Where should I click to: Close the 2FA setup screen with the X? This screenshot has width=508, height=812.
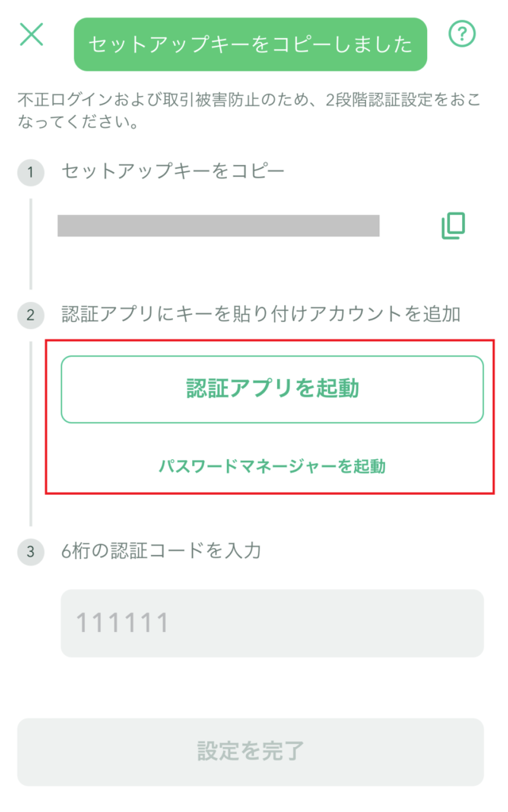[x=30, y=35]
